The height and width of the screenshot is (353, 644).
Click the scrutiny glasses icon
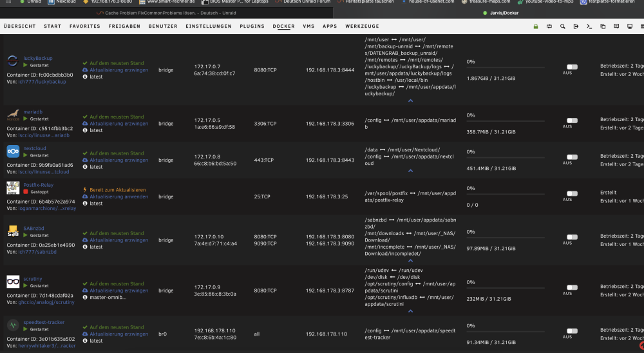tap(13, 281)
